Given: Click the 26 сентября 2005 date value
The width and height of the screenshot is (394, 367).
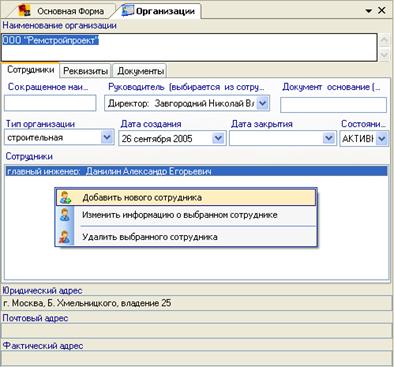Looking at the screenshot, I should [x=157, y=138].
